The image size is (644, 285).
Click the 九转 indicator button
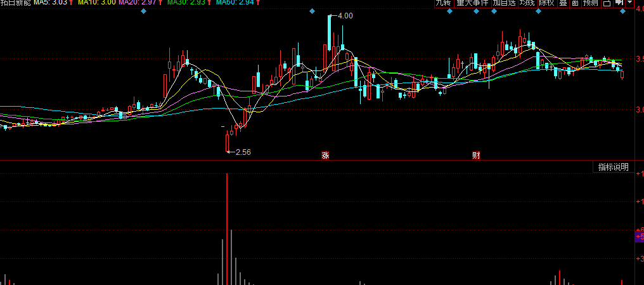(443, 3)
